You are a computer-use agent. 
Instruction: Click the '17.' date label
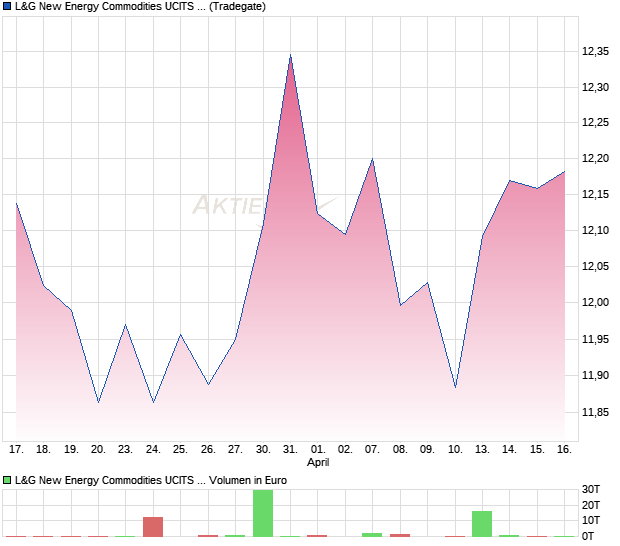click(x=16, y=449)
